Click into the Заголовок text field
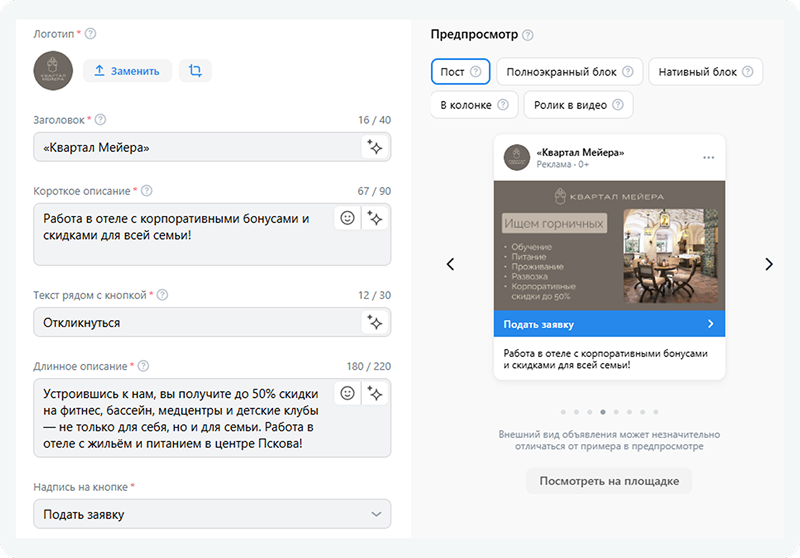 195,147
